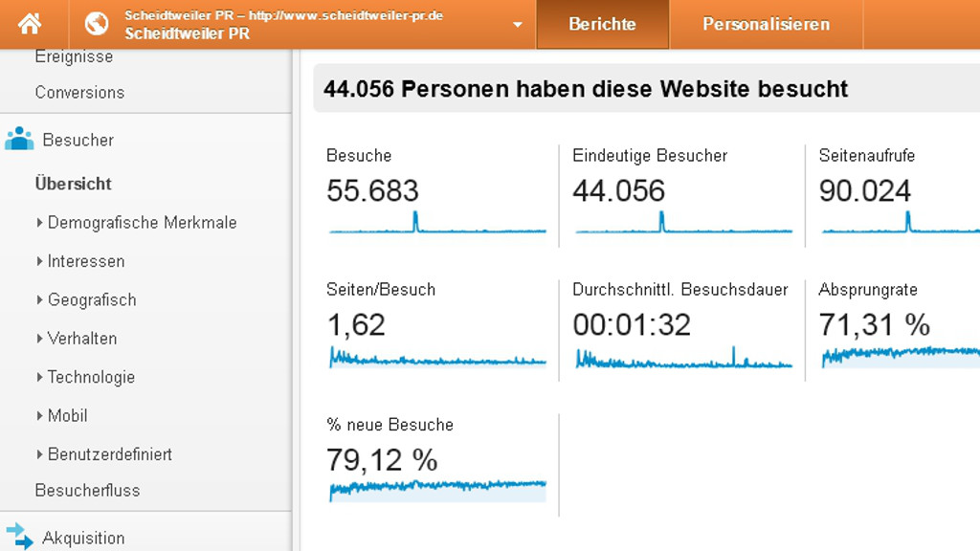980x551 pixels.
Task: Click the Akquisition arrow icon in the sidebar
Action: coord(17,537)
